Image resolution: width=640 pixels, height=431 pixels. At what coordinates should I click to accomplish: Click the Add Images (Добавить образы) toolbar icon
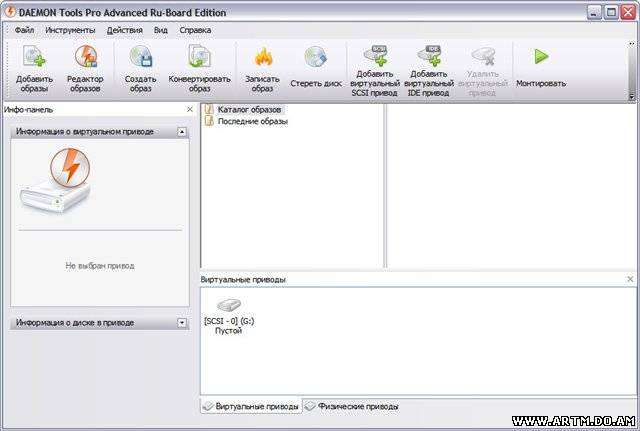tap(34, 57)
